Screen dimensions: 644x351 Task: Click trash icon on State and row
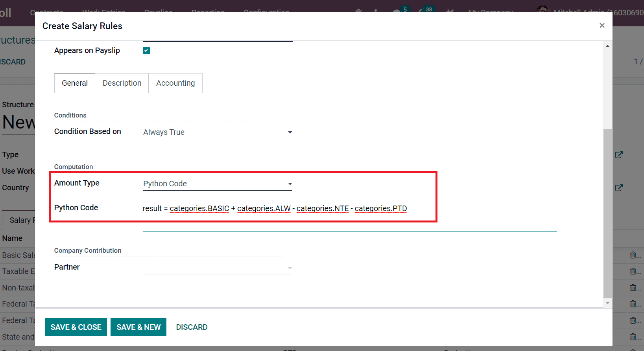point(633,337)
